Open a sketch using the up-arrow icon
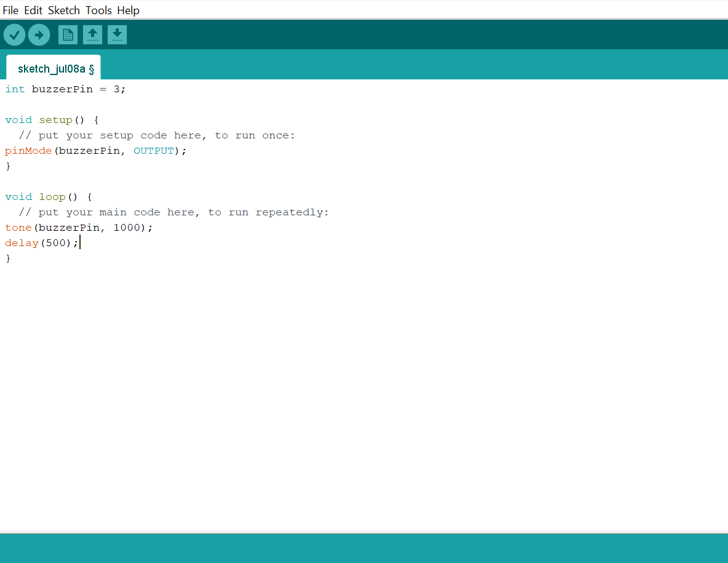This screenshot has height=563, width=728. point(92,35)
